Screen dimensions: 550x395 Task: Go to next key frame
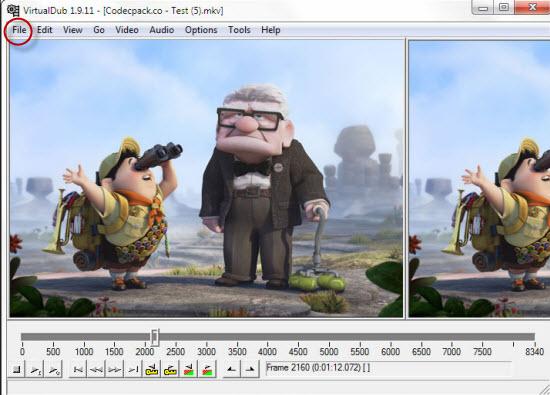170,369
